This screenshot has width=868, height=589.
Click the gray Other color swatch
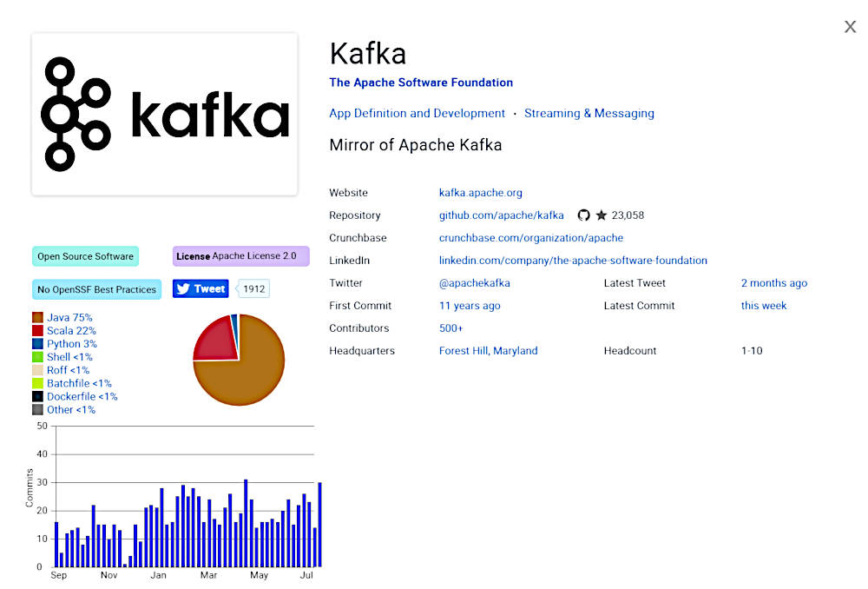pos(37,410)
